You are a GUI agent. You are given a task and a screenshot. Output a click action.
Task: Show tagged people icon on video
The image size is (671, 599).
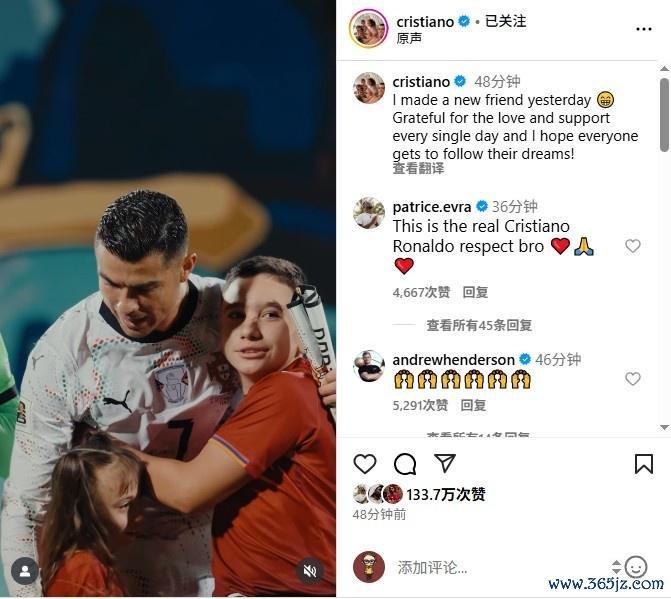(25, 571)
